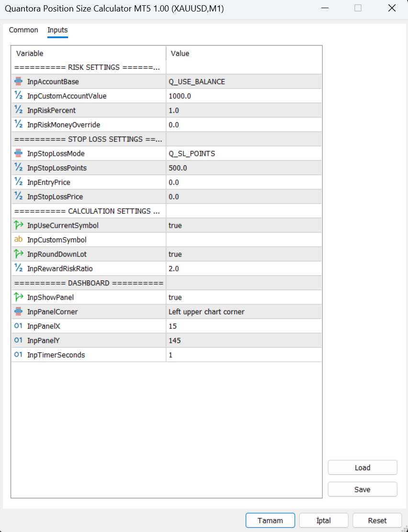Select the CALCULATION SETTINGS section row
This screenshot has width=408, height=532.
(x=166, y=211)
